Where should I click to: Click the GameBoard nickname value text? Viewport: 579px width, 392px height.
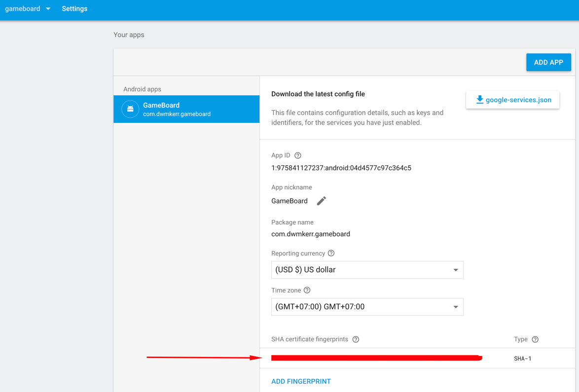pyautogui.click(x=289, y=201)
